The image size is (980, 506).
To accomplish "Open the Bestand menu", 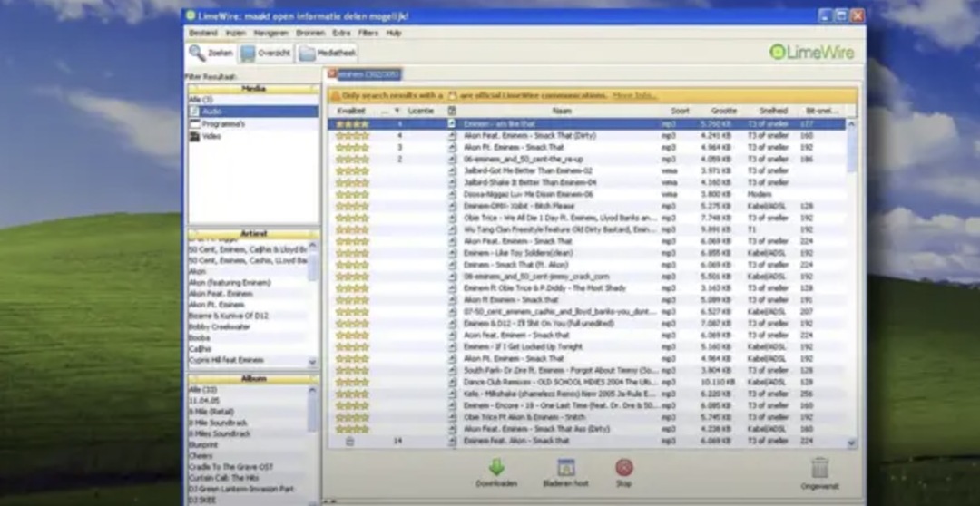I will click(202, 33).
